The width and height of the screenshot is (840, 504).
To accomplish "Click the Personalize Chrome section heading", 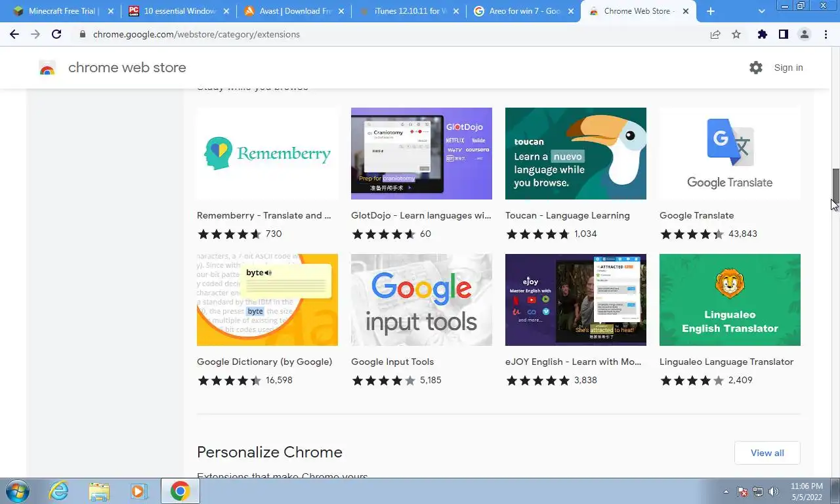I will pos(270,452).
